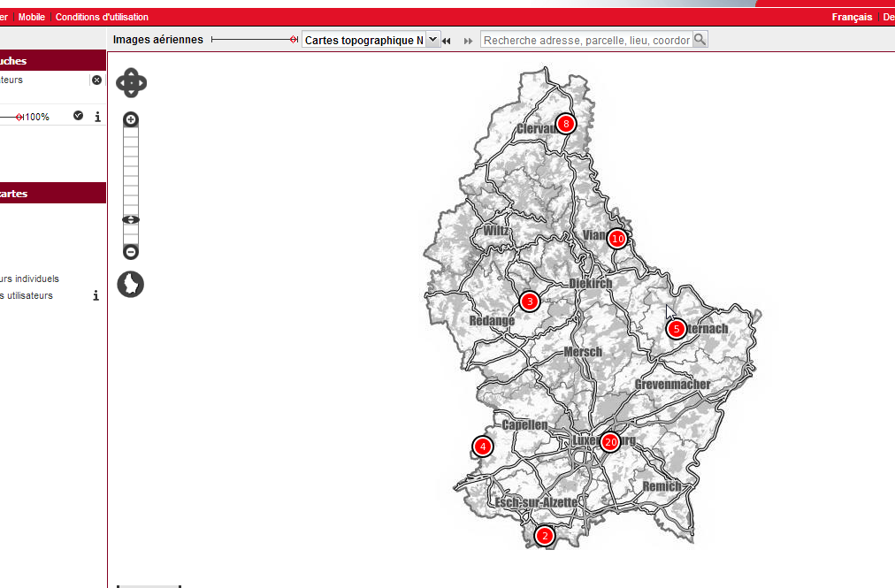Zoom in with the plus button
895x588 pixels.
point(131,119)
